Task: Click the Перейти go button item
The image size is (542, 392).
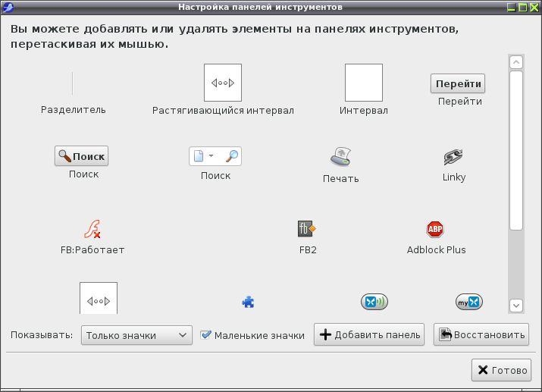Action: pos(458,83)
